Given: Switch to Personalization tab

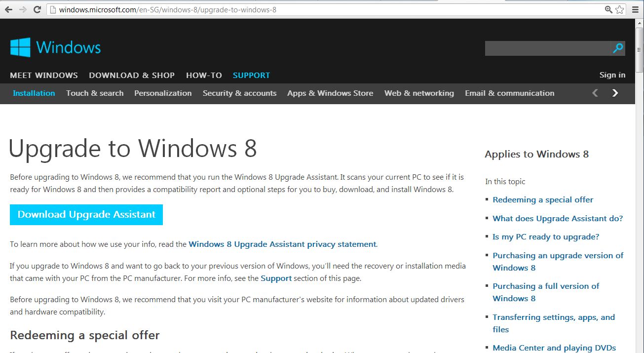Looking at the screenshot, I should click(x=163, y=93).
